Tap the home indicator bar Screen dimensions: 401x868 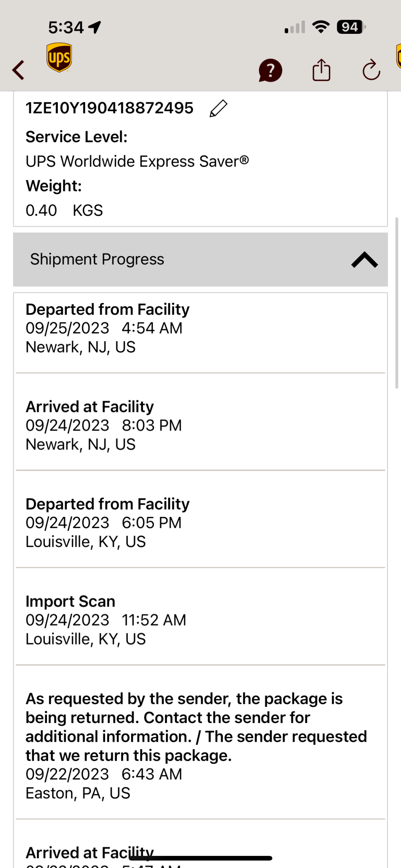click(x=200, y=858)
